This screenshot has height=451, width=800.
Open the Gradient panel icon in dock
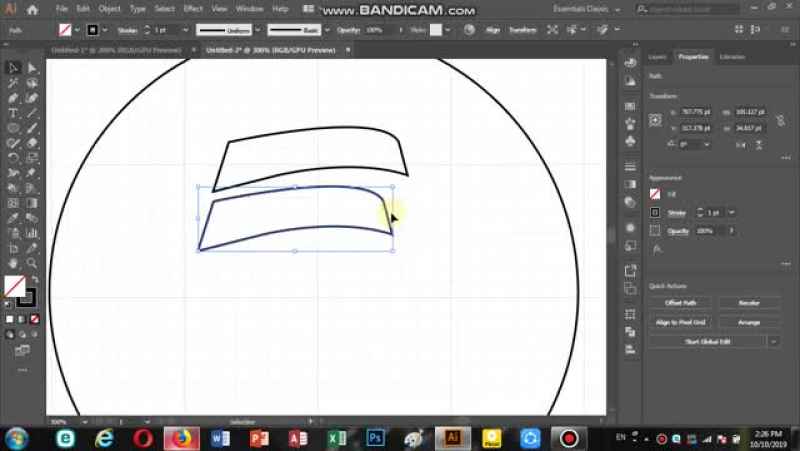pyautogui.click(x=630, y=184)
